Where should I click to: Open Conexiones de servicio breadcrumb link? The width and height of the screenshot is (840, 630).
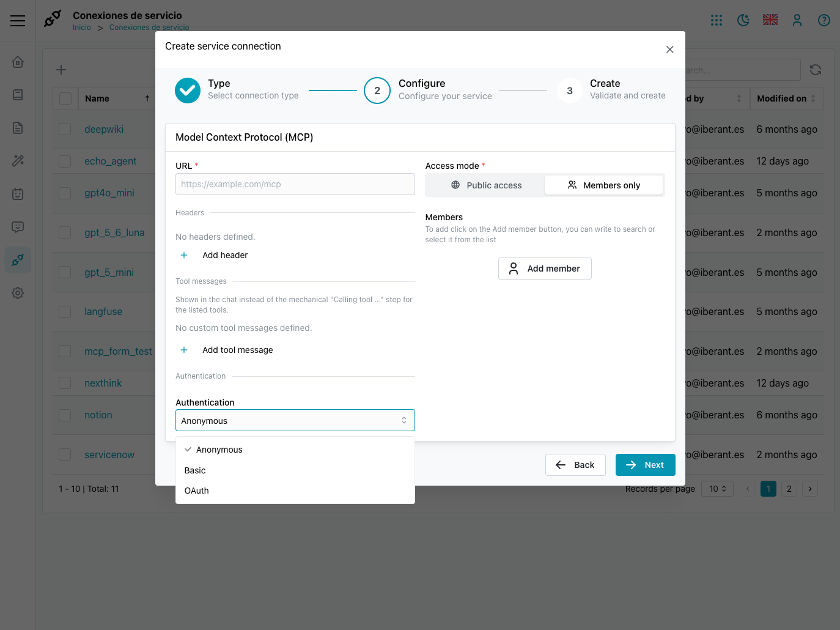click(149, 28)
